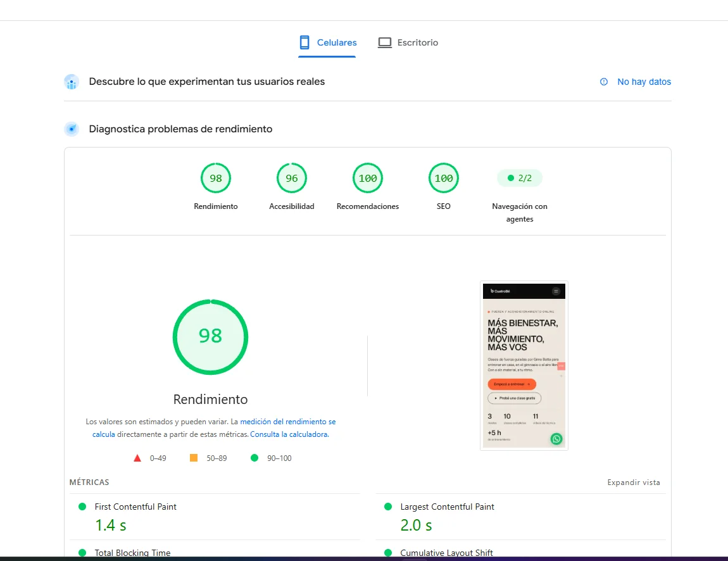Click the 2.0 s LCP value

(416, 526)
